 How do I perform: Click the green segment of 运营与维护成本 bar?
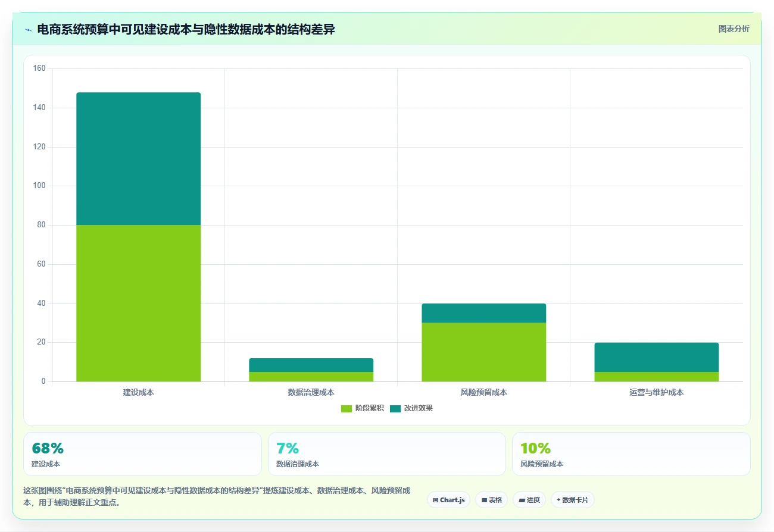coord(656,377)
